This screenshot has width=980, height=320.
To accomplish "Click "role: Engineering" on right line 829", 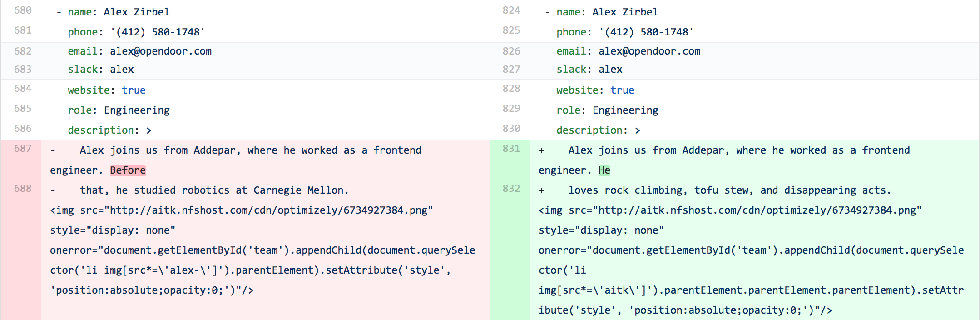I will 607,110.
